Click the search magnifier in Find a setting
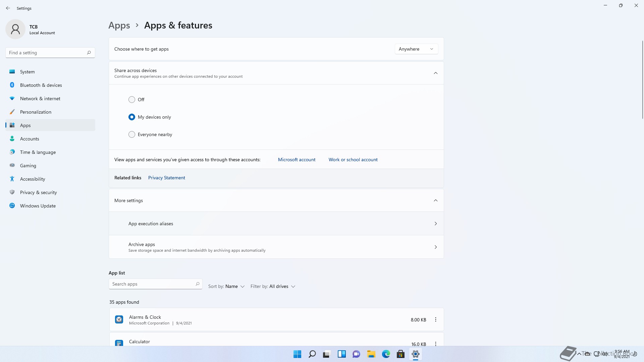This screenshot has height=362, width=644. [89, 53]
